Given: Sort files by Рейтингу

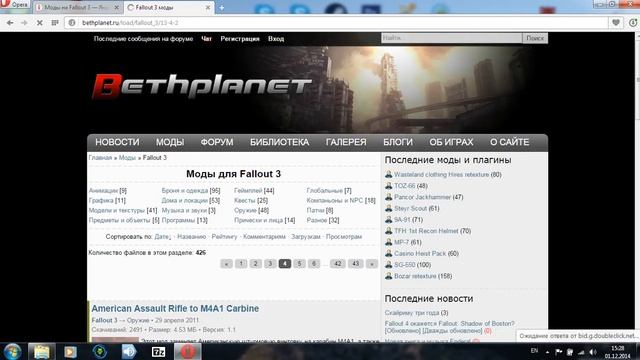Looking at the screenshot, I should point(224,237).
